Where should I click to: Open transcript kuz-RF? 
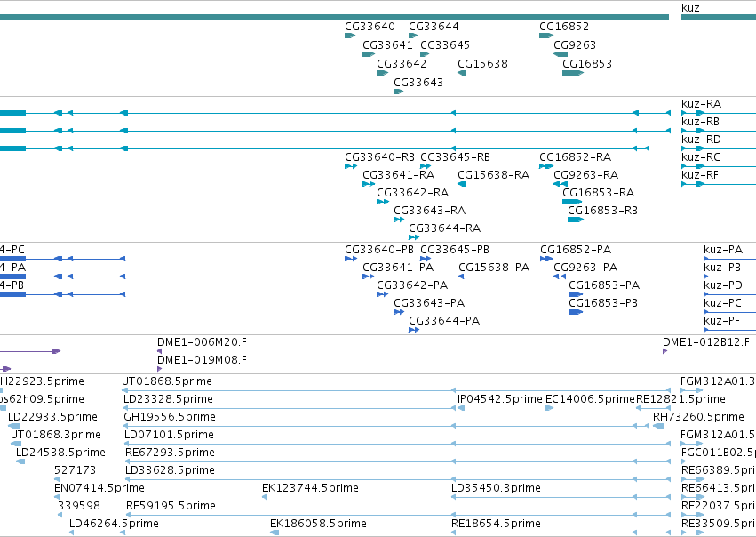pyautogui.click(x=700, y=175)
